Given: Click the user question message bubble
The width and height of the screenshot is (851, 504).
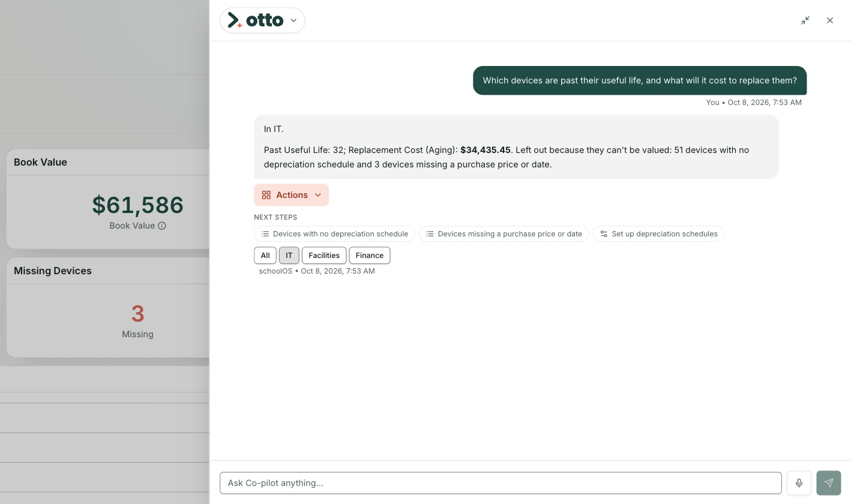Looking at the screenshot, I should coord(640,80).
